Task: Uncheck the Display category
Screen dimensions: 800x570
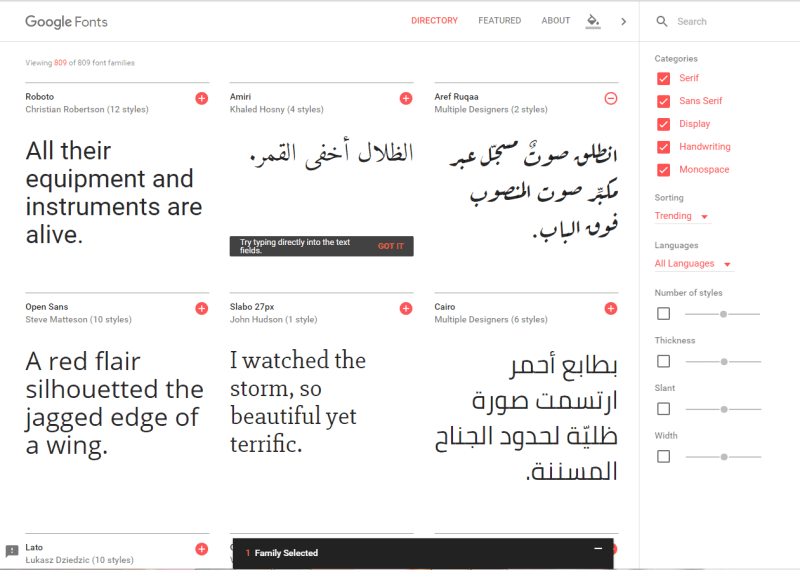Action: point(663,125)
